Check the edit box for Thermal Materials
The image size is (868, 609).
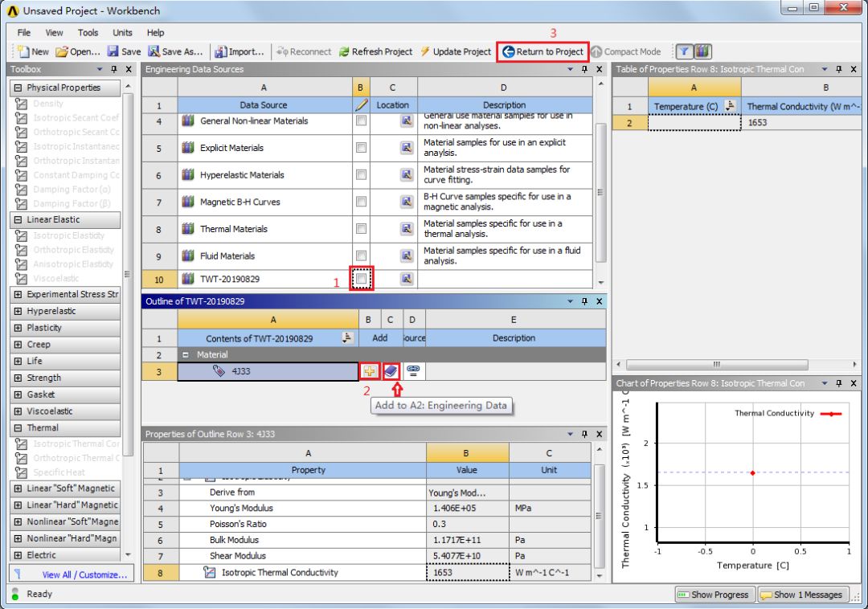[x=361, y=228]
